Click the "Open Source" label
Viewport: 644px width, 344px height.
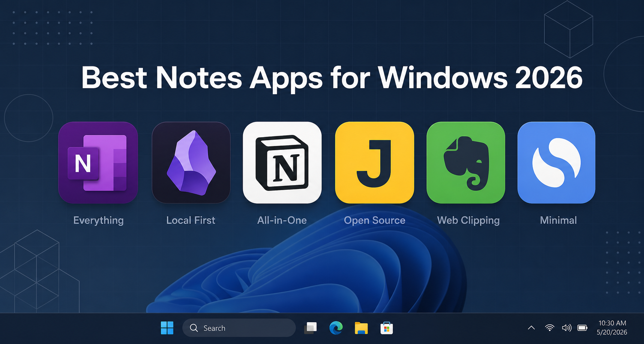pos(375,220)
